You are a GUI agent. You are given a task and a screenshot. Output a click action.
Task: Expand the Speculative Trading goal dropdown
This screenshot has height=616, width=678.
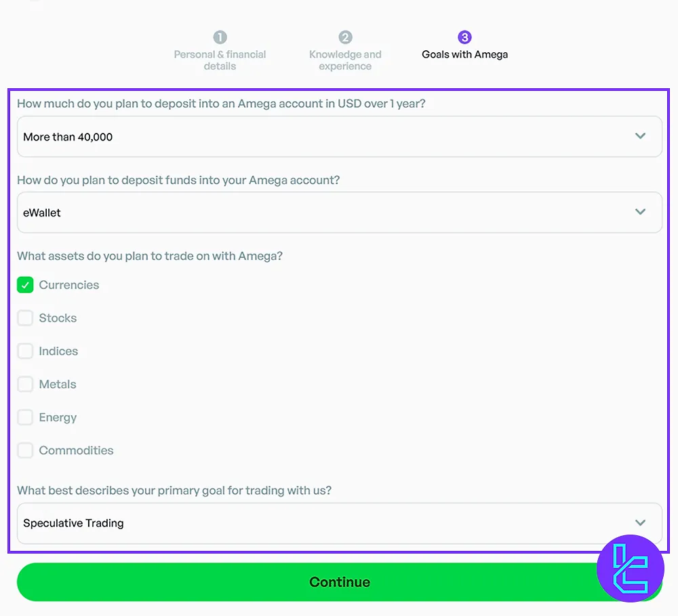340,523
